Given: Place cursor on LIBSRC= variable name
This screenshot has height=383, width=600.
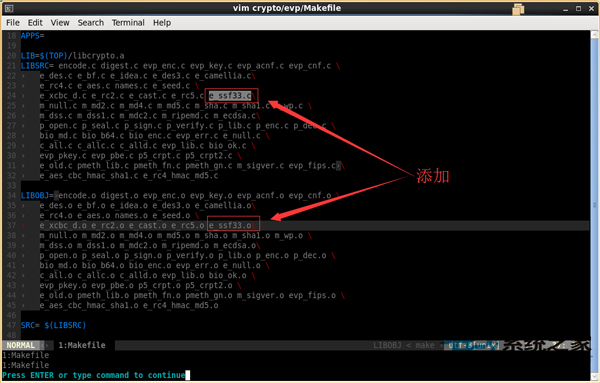Looking at the screenshot, I should pos(35,65).
